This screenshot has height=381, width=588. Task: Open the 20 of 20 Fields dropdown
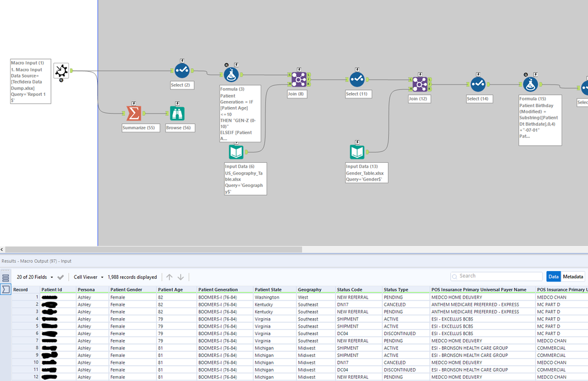[34, 276]
